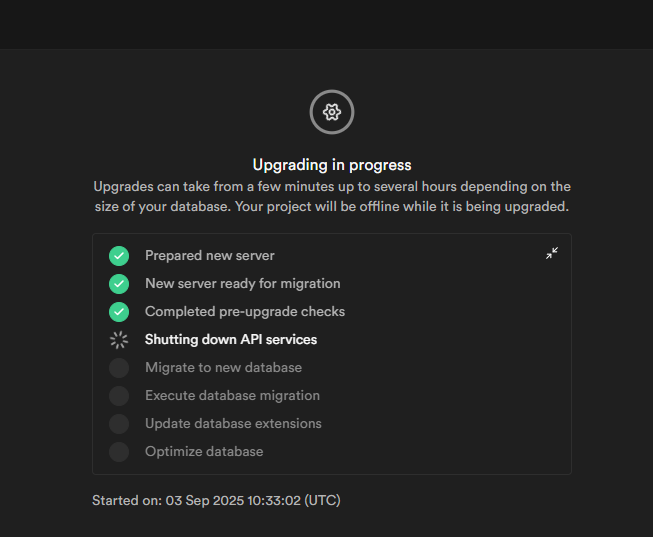This screenshot has height=537, width=653.
Task: Click the Completed pre-upgrade checks label
Action: click(245, 312)
